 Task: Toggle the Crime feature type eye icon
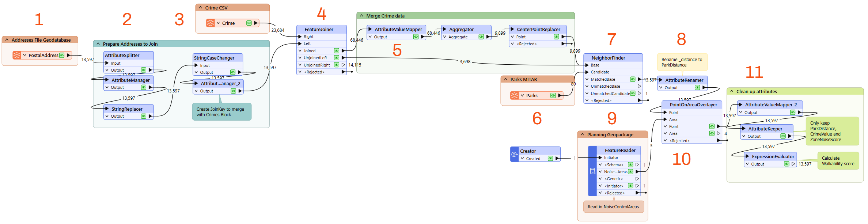pyautogui.click(x=249, y=23)
